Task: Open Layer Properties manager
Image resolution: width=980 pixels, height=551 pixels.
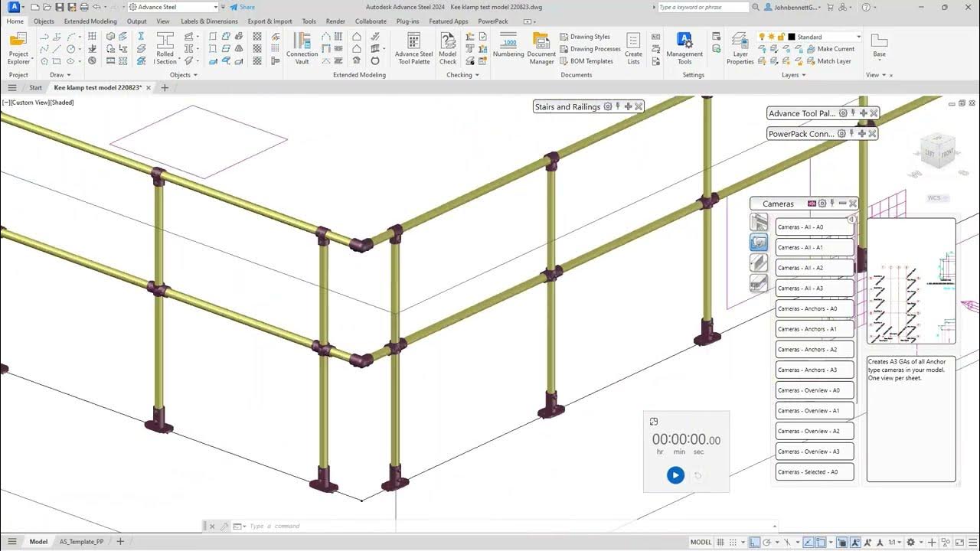Action: (x=740, y=48)
